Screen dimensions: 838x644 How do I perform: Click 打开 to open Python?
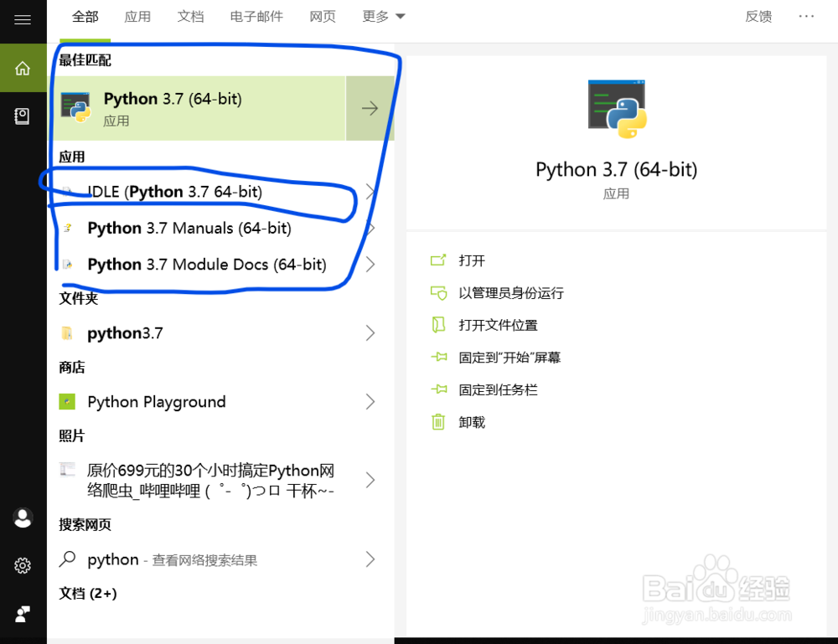472,260
